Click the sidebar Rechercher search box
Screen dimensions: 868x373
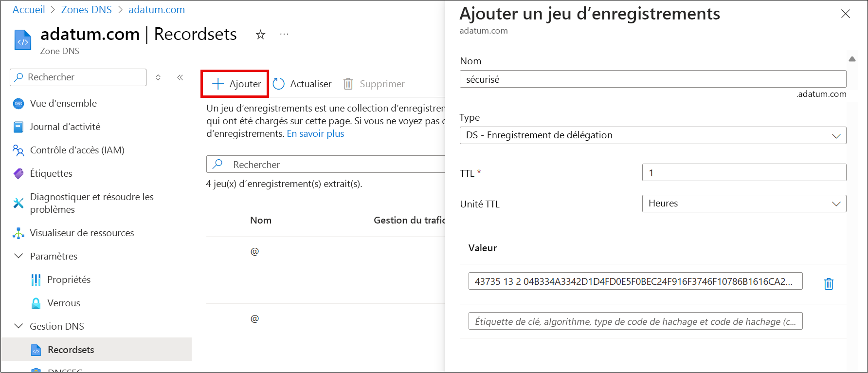tap(78, 77)
